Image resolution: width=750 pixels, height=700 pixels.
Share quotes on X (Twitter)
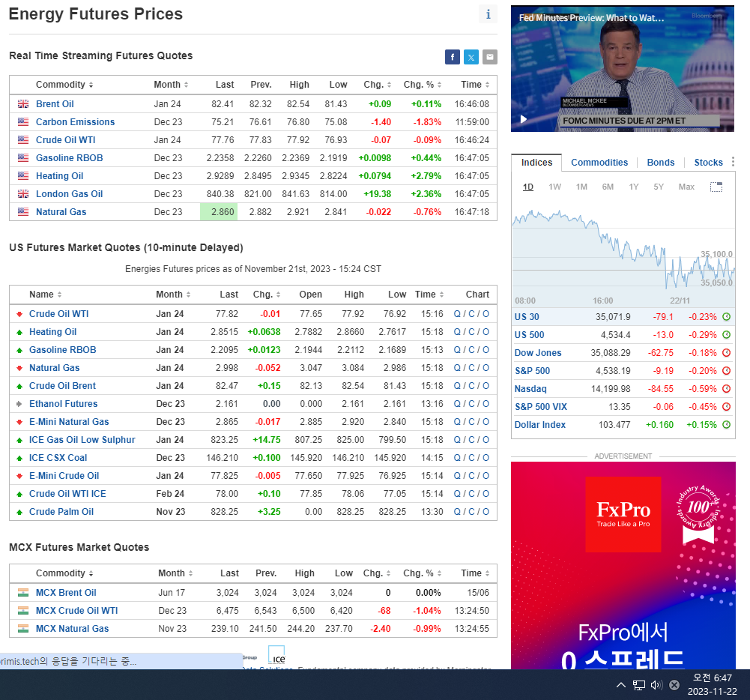point(471,57)
